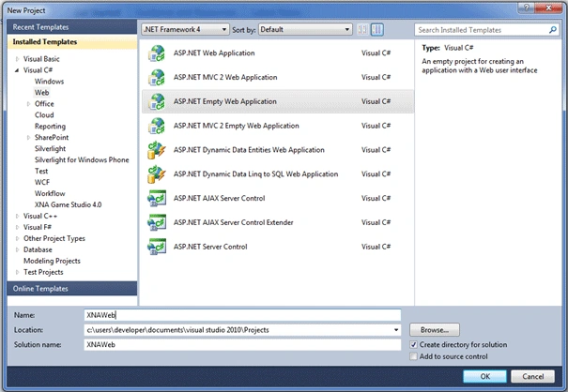Click the search magnifier icon
Screen dimensions: 568x392
coord(552,30)
